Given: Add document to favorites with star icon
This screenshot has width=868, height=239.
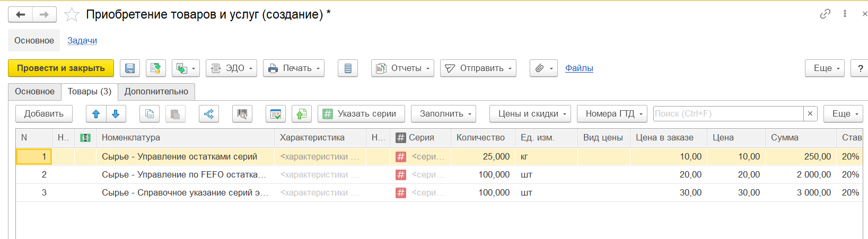Looking at the screenshot, I should click(x=72, y=15).
